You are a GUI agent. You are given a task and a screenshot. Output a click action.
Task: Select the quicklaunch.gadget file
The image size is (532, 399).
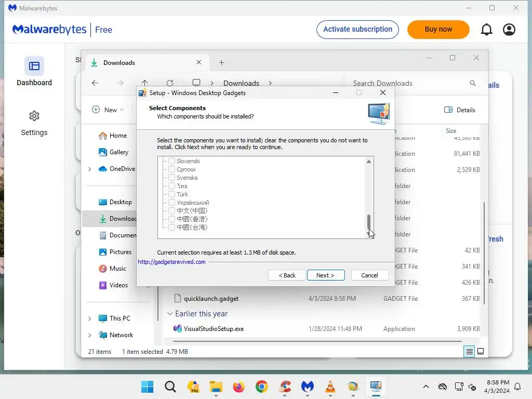pyautogui.click(x=211, y=299)
